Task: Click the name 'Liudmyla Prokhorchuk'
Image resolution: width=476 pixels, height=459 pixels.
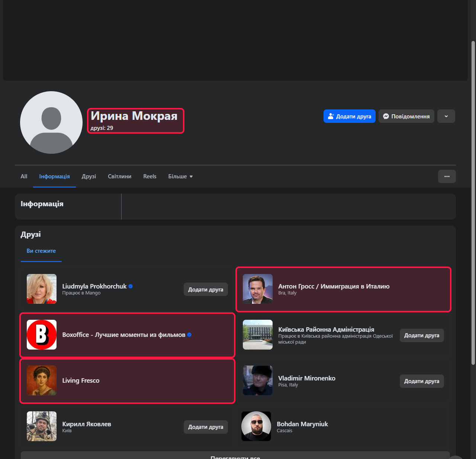Action: pos(94,286)
